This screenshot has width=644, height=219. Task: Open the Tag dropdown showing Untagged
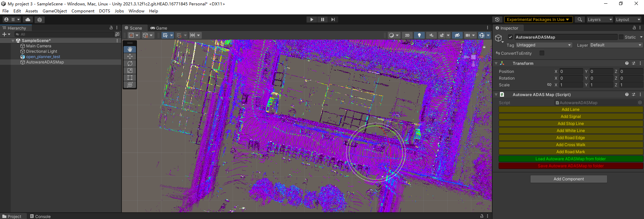coord(544,45)
